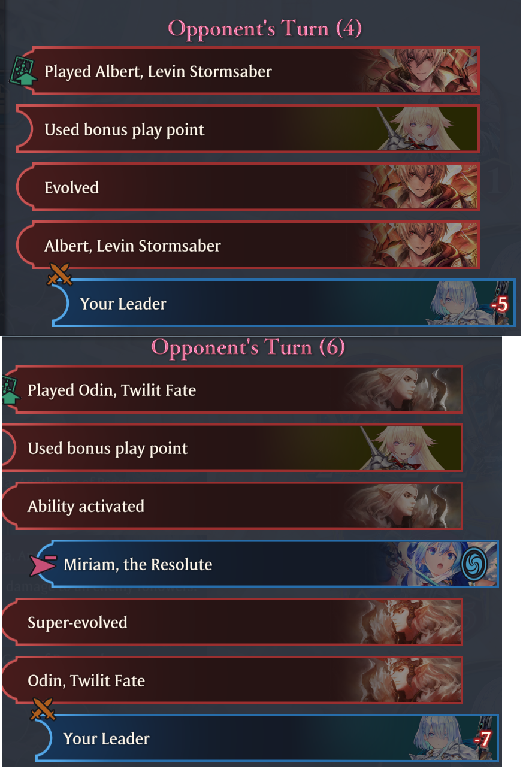This screenshot has width=532, height=775.
Task: Click the crossed swords icon above -5 leader
Action: pos(60,275)
